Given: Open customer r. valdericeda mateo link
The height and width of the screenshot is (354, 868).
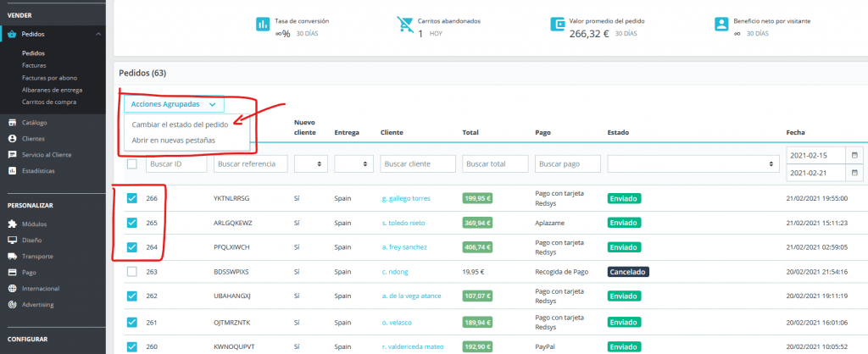Looking at the screenshot, I should coord(413,347).
